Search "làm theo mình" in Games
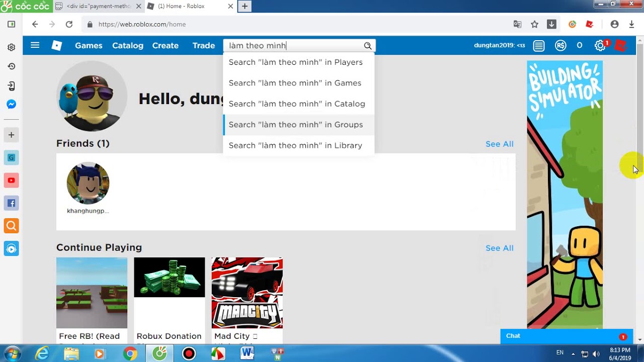The height and width of the screenshot is (362, 644). (299, 83)
